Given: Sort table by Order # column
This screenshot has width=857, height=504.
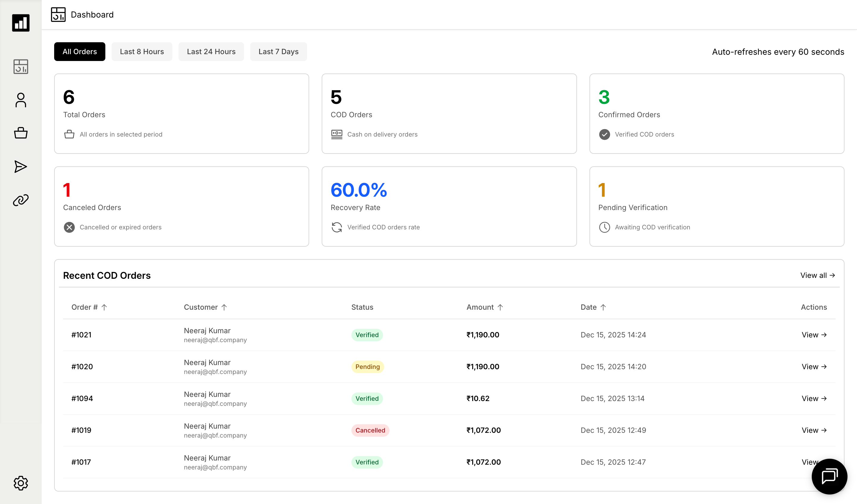Looking at the screenshot, I should 89,307.
